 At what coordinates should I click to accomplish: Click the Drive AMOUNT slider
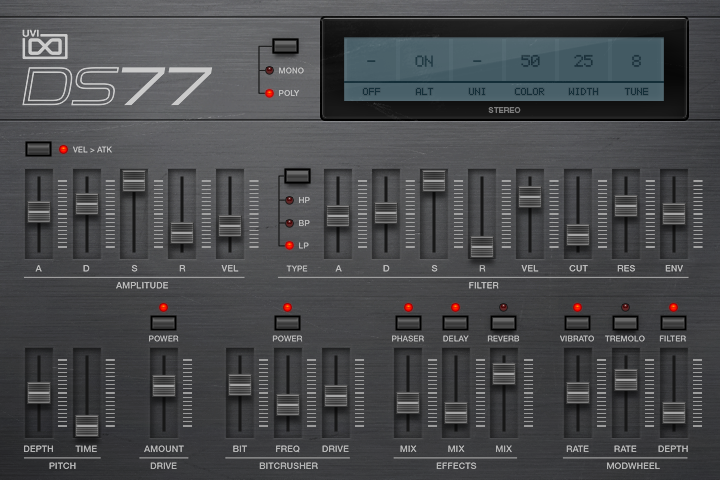(x=163, y=385)
